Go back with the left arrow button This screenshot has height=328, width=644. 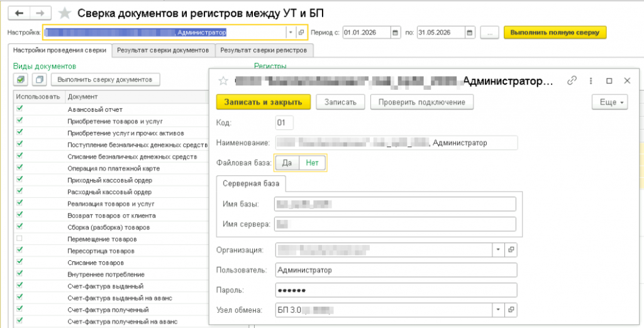[19, 14]
